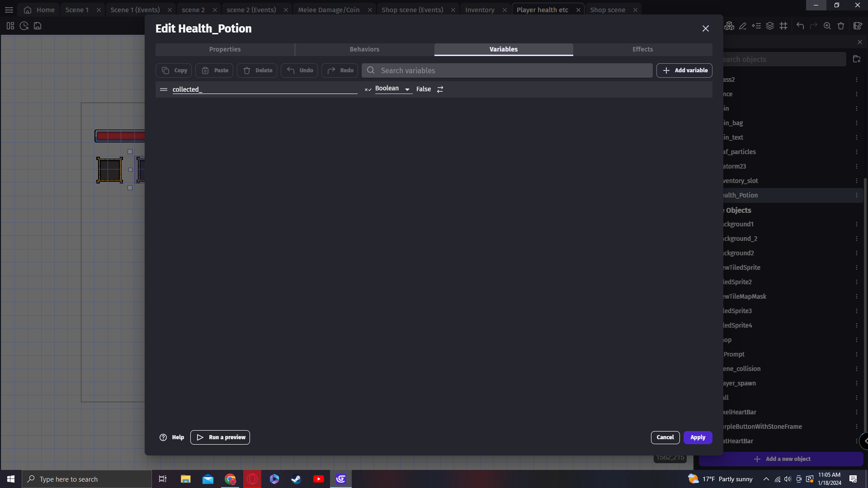Open options menu for af_particles object

pos(857,152)
